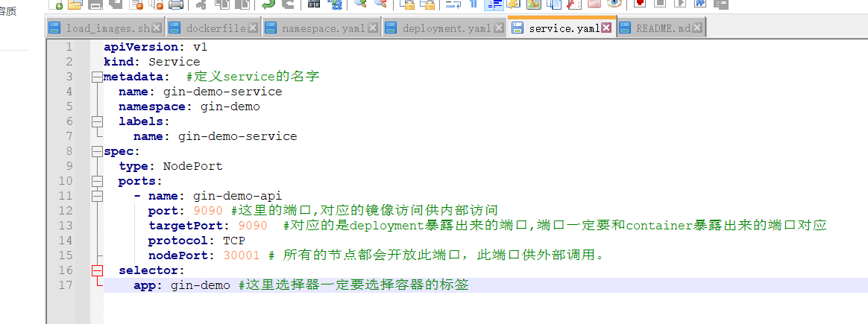Close the service.yaml tab
This screenshot has width=868, height=324.
(607, 28)
